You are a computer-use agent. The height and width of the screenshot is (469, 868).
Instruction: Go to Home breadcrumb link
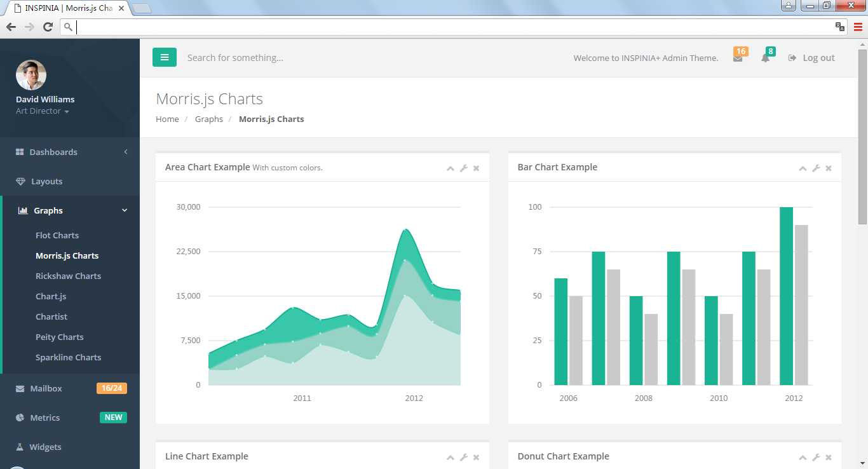click(x=167, y=119)
